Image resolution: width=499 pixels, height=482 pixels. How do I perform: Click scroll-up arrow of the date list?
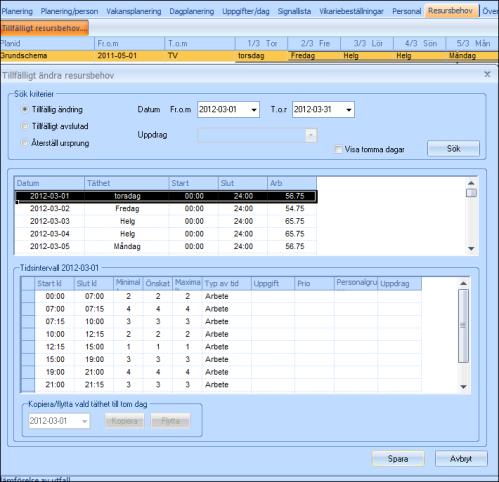pyautogui.click(x=471, y=183)
